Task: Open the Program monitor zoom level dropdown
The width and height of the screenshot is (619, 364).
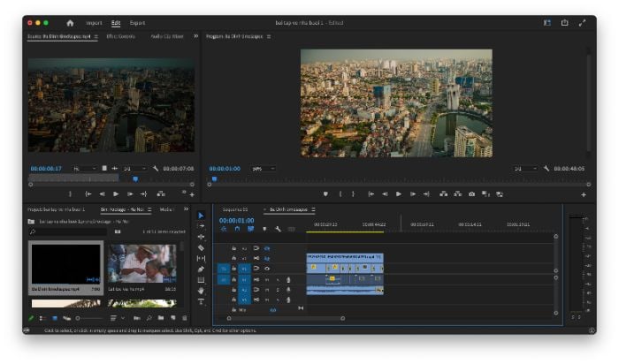Action: [x=264, y=169]
